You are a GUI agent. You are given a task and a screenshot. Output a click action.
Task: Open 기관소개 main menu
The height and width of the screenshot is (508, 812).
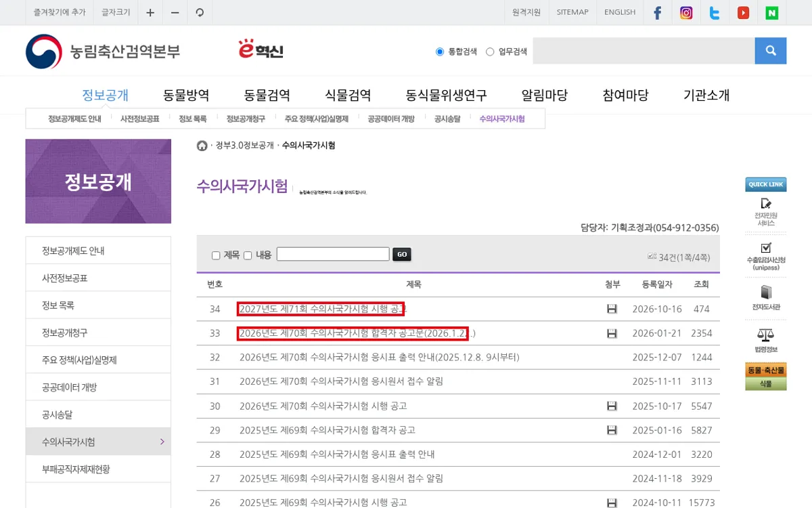pos(706,95)
